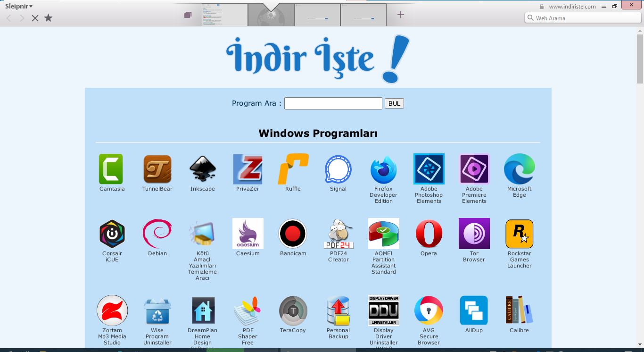Select the Bandicam record icon

pos(293,234)
